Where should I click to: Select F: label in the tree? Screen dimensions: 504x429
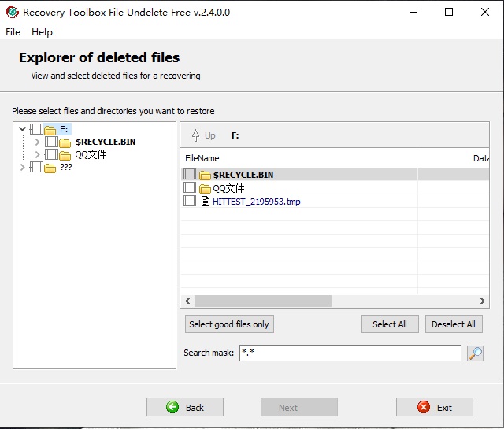[64, 129]
